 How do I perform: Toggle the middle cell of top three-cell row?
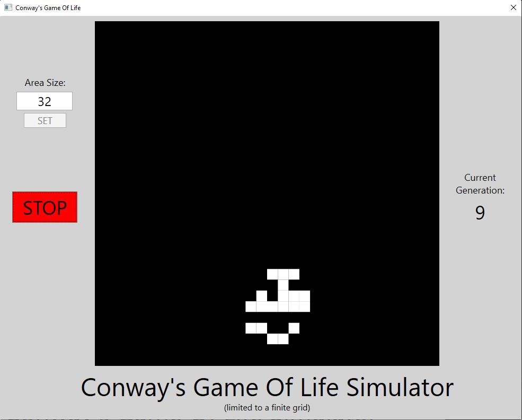point(283,274)
